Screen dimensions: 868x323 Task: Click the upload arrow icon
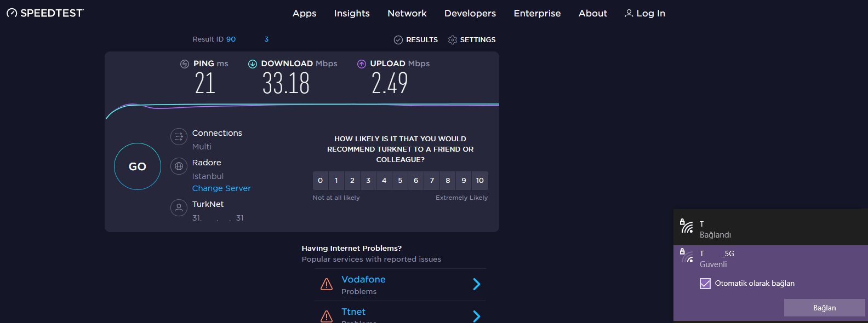(362, 64)
